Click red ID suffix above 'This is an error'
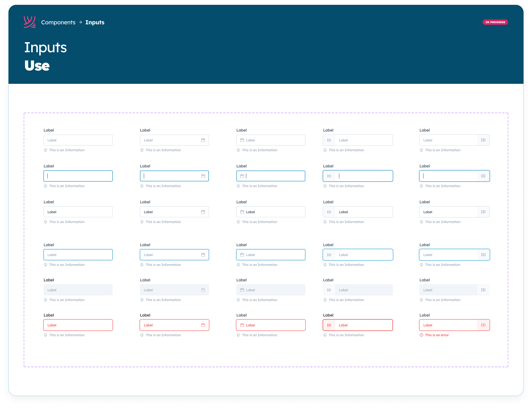 483,325
